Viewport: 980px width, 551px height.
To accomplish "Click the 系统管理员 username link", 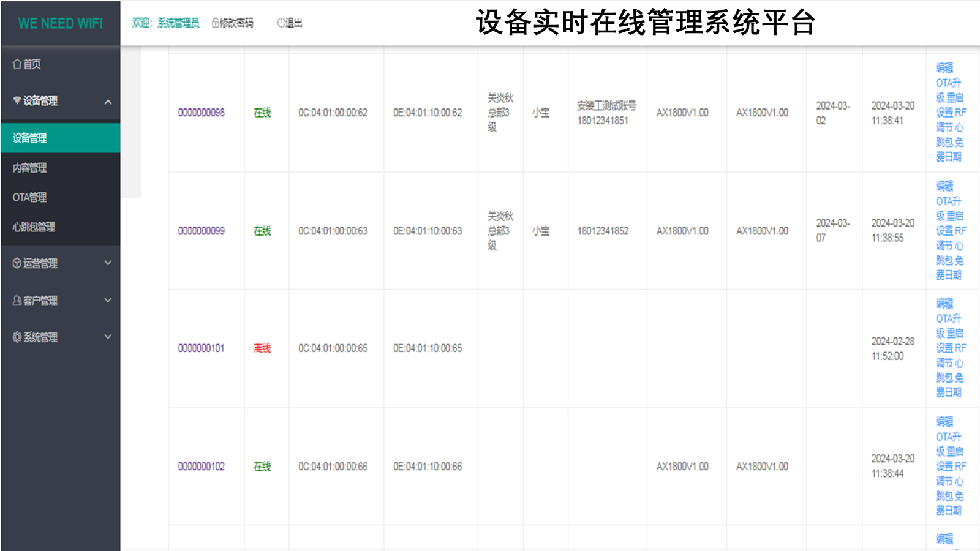I will pyautogui.click(x=178, y=23).
